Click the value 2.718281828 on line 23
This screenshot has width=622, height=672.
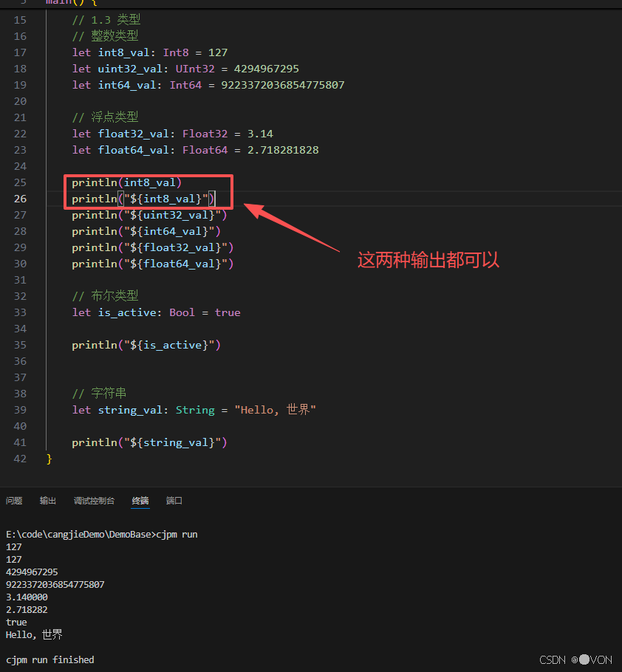(283, 150)
